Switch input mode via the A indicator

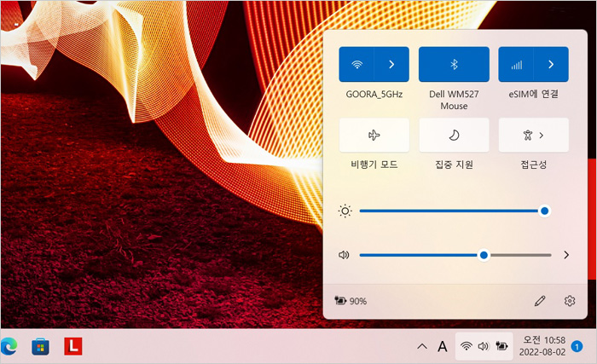pyautogui.click(x=442, y=346)
